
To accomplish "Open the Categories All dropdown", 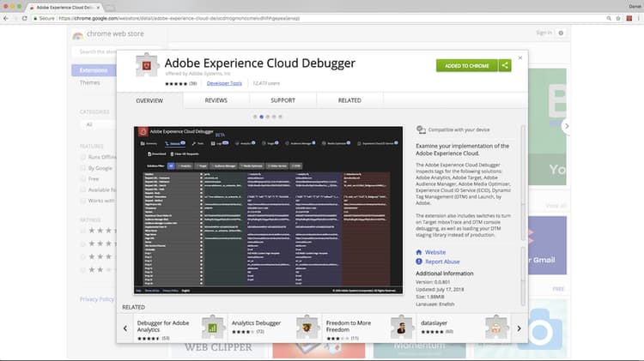I will coord(99,124).
